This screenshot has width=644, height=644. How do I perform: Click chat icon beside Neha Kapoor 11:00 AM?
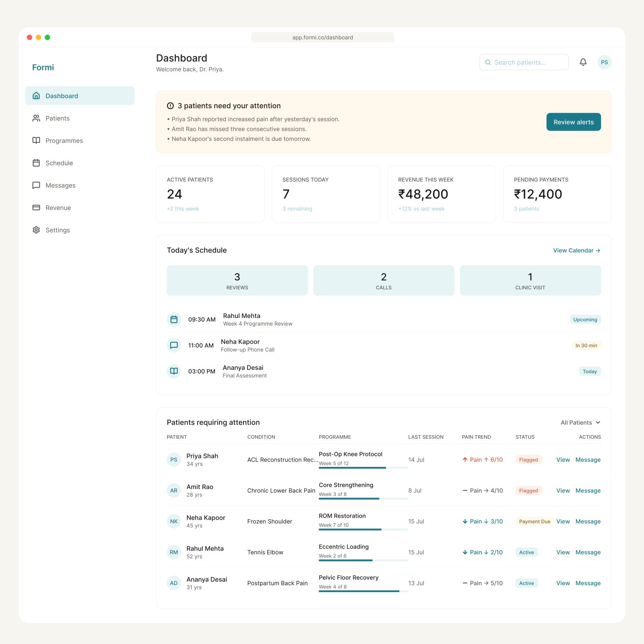(x=174, y=345)
